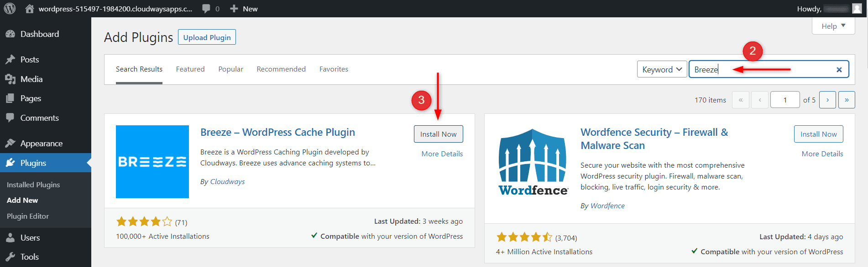This screenshot has height=267, width=868.
Task: Install the Breeze cache plugin now
Action: coord(438,134)
